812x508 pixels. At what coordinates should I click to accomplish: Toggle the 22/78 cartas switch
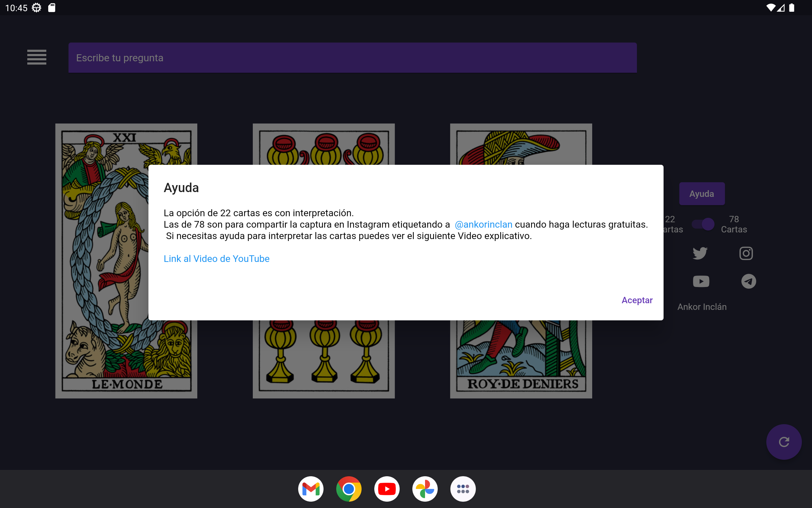(x=703, y=224)
